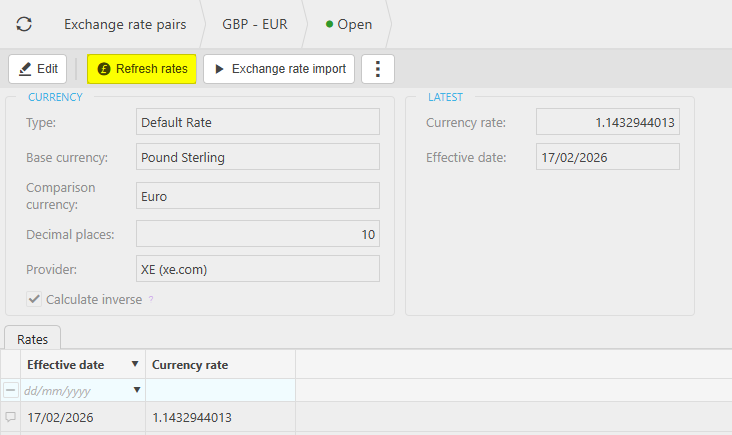Viewport: 732px width, 435px height.
Task: Run the Exchange rate import action
Action: pyautogui.click(x=279, y=69)
